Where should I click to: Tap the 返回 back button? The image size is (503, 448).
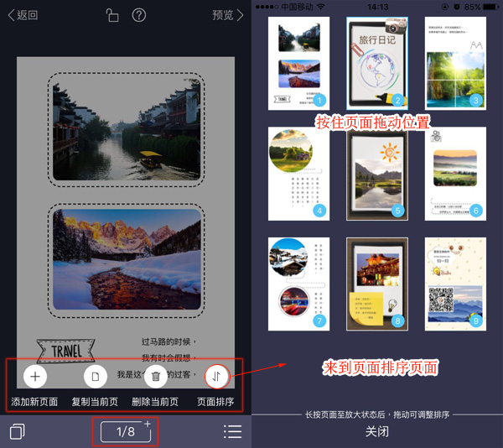coord(23,15)
